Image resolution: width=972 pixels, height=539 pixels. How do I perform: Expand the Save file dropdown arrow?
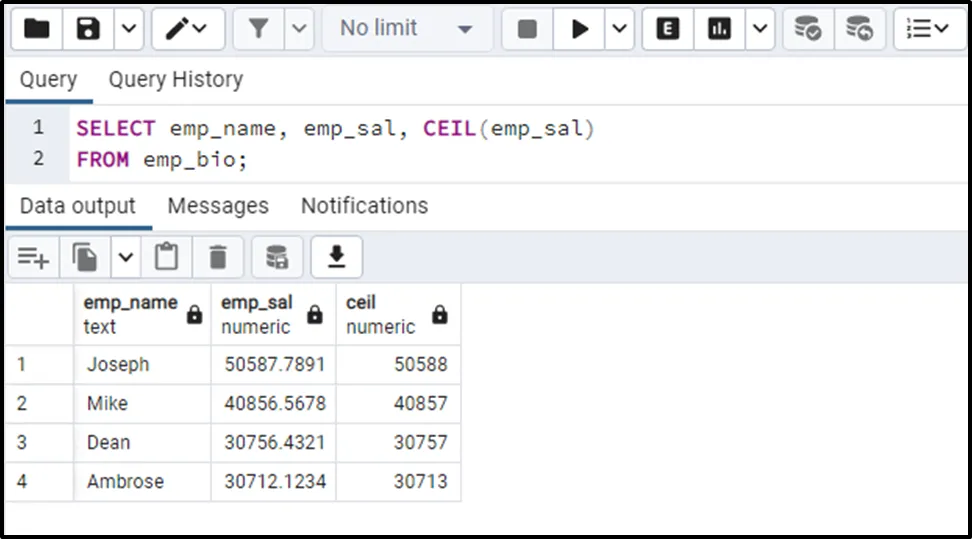[x=129, y=29]
